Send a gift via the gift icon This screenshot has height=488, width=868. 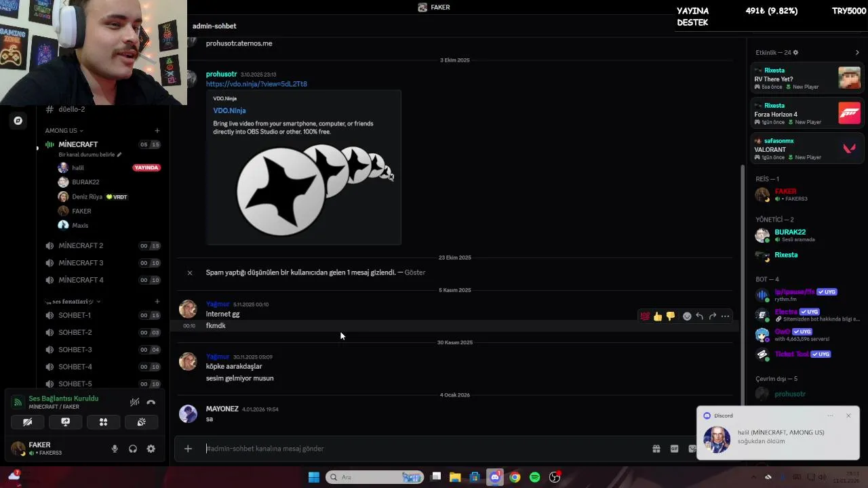point(656,449)
